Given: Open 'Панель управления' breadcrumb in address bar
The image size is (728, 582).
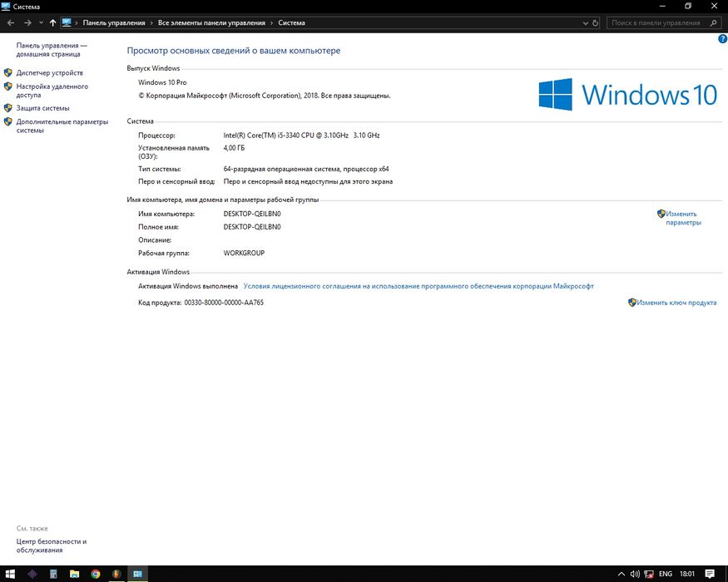Looking at the screenshot, I should 114,22.
